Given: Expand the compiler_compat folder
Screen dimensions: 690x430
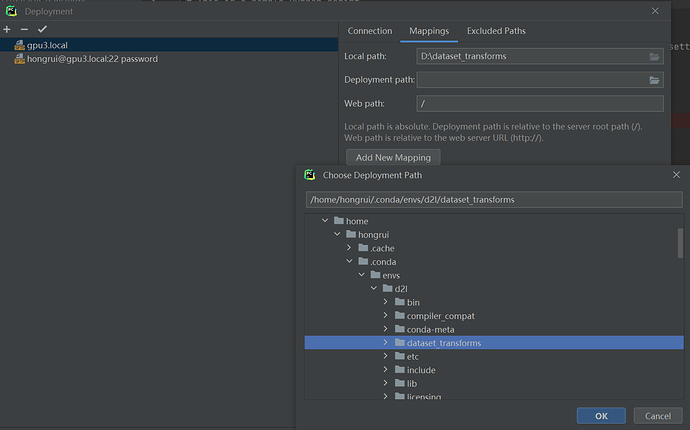Looking at the screenshot, I should click(385, 316).
